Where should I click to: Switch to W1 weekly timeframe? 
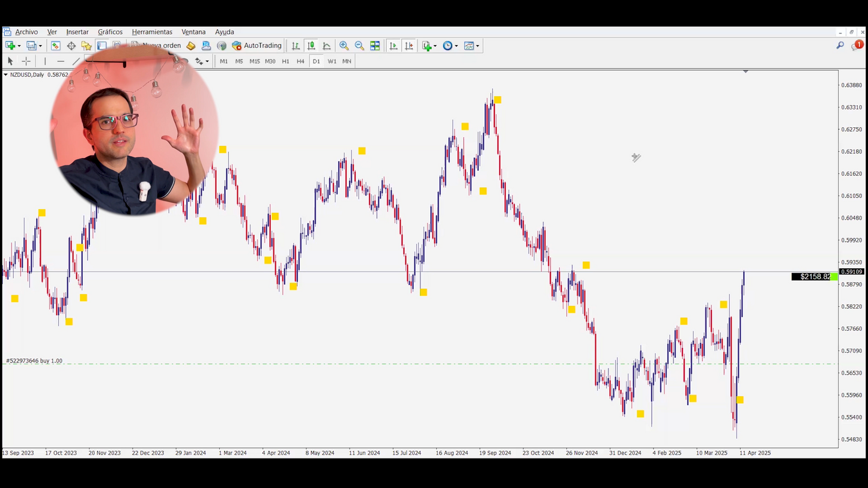point(332,61)
